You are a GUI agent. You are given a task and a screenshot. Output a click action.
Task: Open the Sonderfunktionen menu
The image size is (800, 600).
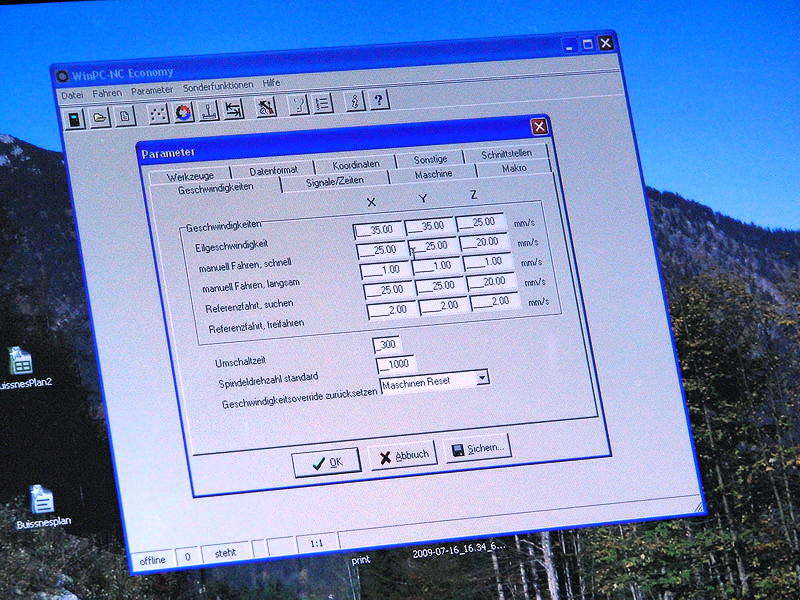point(218,86)
